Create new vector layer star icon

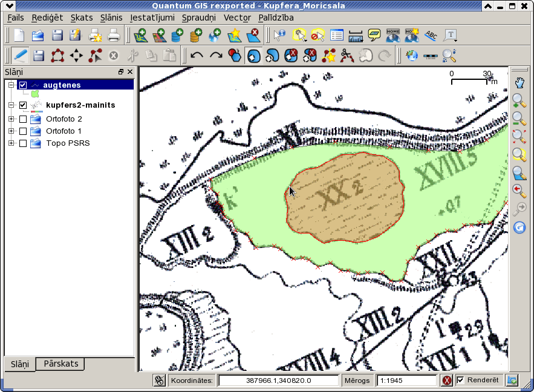234,36
